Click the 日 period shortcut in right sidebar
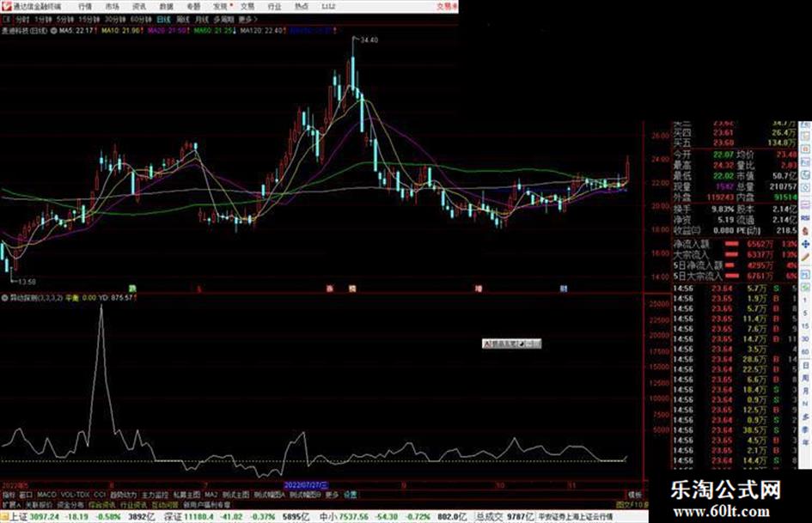812x523 pixels. [805, 366]
